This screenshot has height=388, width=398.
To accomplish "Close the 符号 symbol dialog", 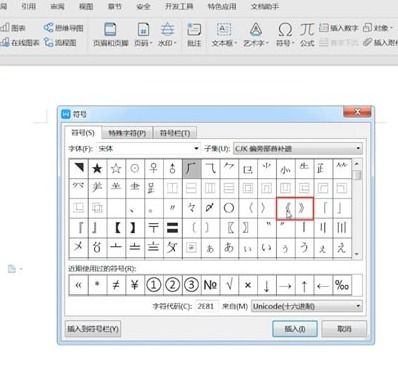I will pos(357,112).
